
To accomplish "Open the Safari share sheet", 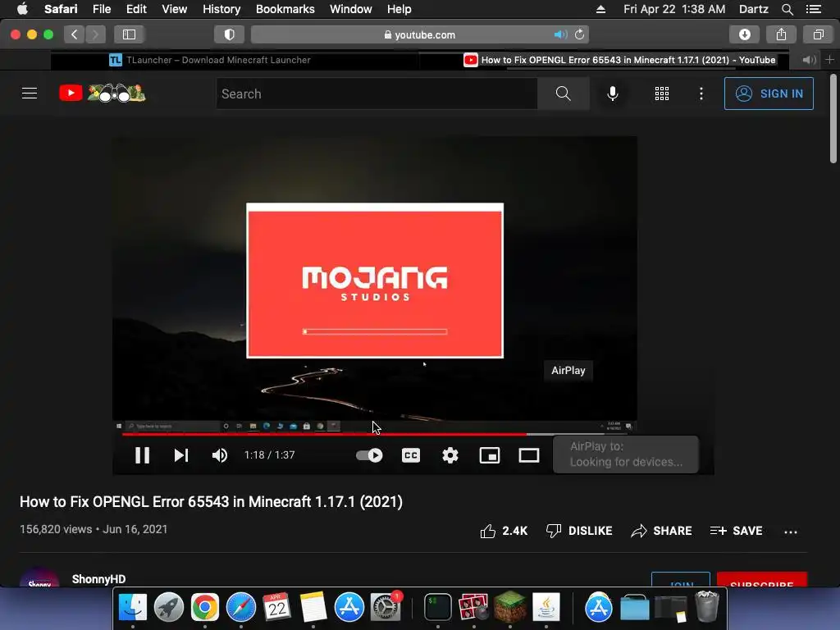I will click(781, 34).
